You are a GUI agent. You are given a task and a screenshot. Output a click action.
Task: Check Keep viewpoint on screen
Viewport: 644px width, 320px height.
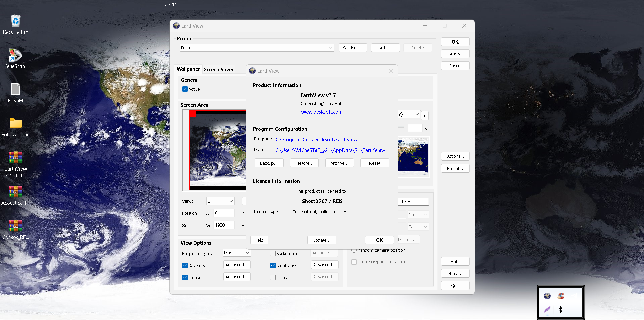coord(354,262)
